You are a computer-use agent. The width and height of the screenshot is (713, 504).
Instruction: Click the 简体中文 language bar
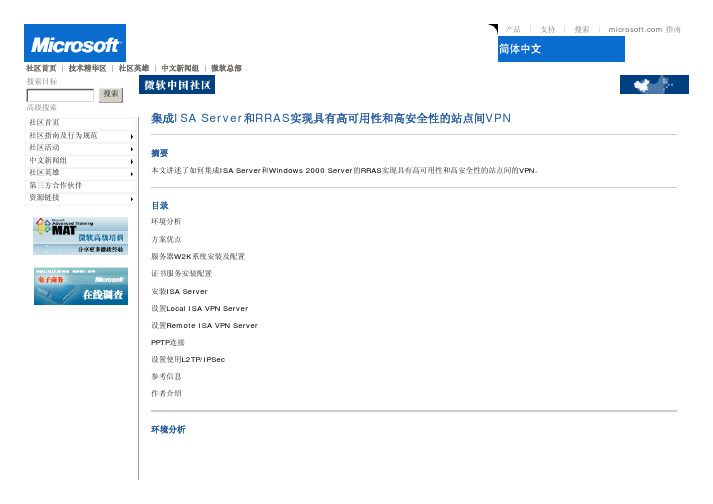point(561,49)
